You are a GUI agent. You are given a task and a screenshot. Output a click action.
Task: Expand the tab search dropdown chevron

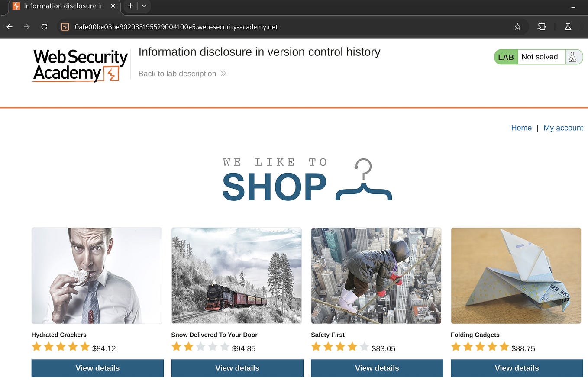coord(144,6)
